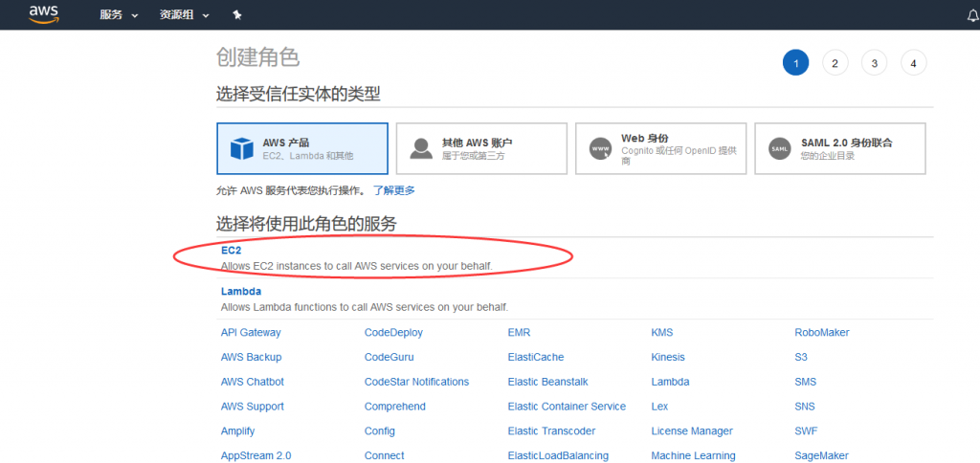Screen dimensions: 980x463
Task: Select Config service
Action: [380, 431]
